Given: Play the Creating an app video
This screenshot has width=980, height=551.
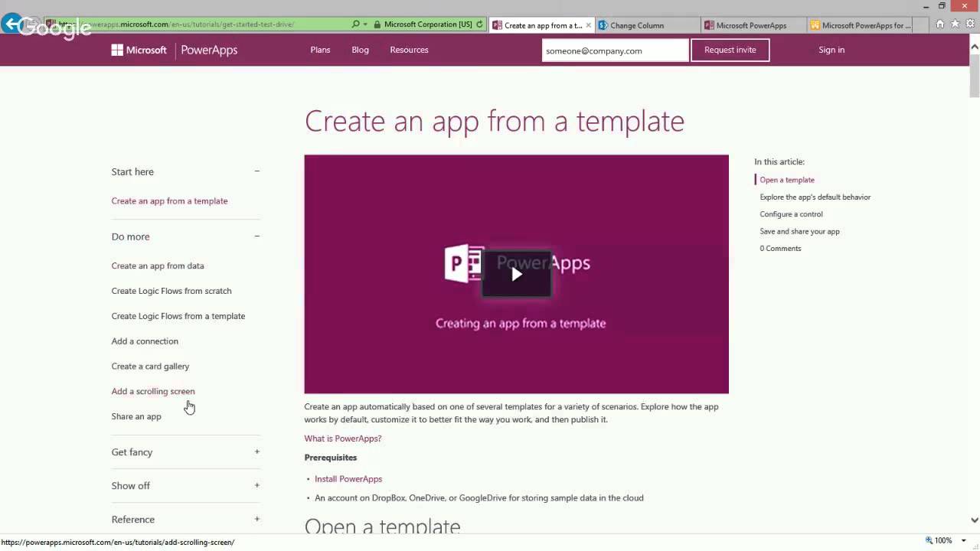Looking at the screenshot, I should click(x=517, y=274).
